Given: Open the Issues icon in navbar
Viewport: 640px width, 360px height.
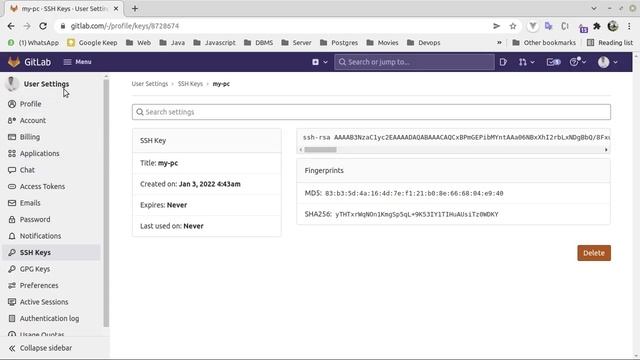Looking at the screenshot, I should point(503,62).
